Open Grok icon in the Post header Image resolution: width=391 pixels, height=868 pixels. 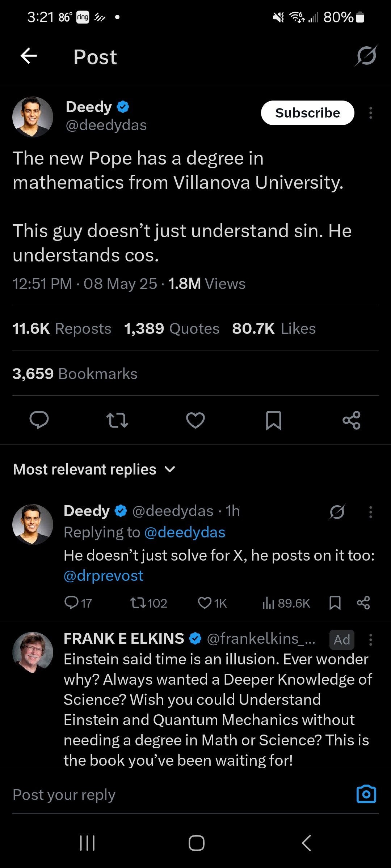point(366,56)
